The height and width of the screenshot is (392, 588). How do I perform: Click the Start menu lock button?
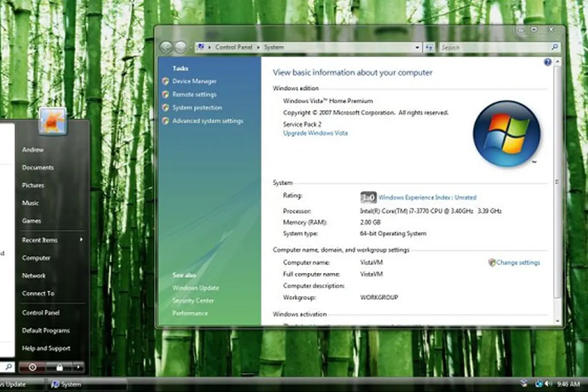point(59,367)
